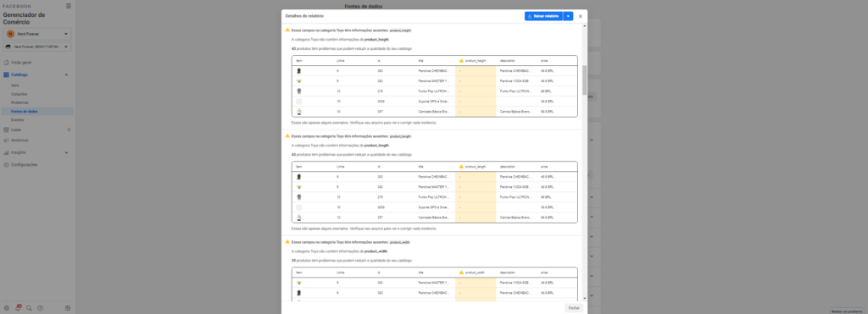Viewport: 868px width, 314px height.
Task: Click the Ultron Funko thumbnail in product_height table
Action: point(299,91)
